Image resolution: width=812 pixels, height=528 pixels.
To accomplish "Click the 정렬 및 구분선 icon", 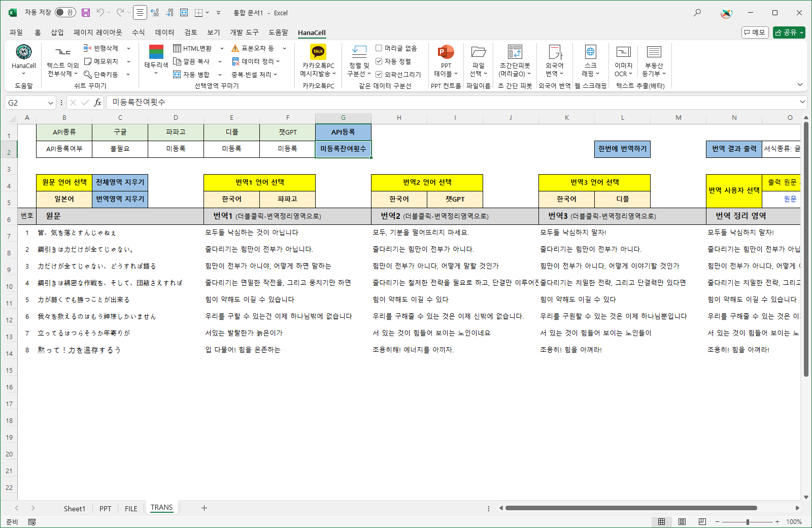I will (x=359, y=51).
